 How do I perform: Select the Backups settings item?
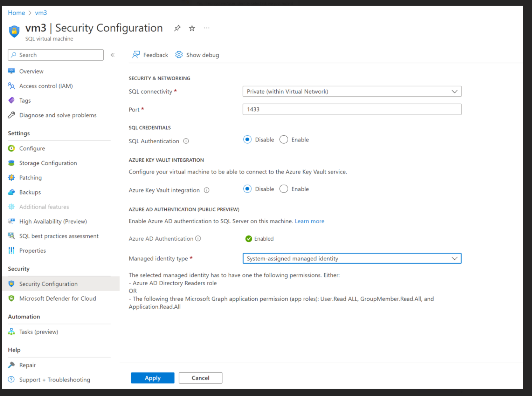[x=30, y=192]
